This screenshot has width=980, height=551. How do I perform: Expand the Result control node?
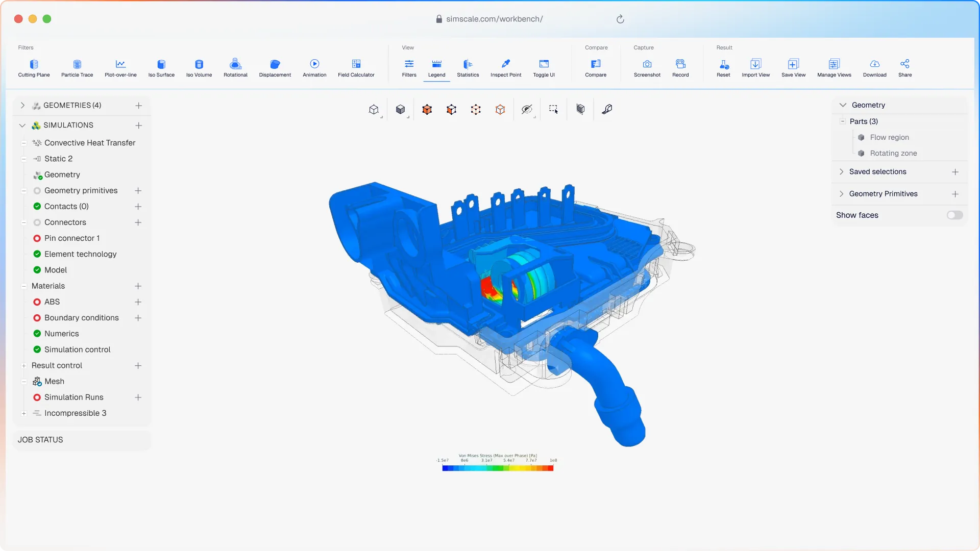24,366
